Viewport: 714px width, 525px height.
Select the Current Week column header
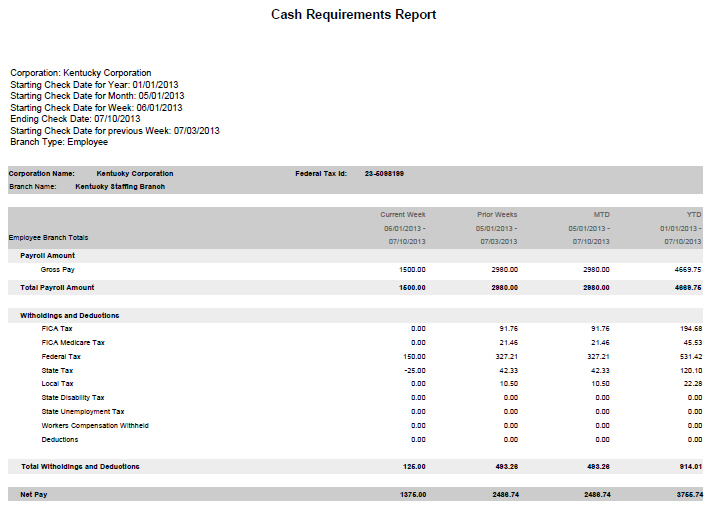(402, 214)
